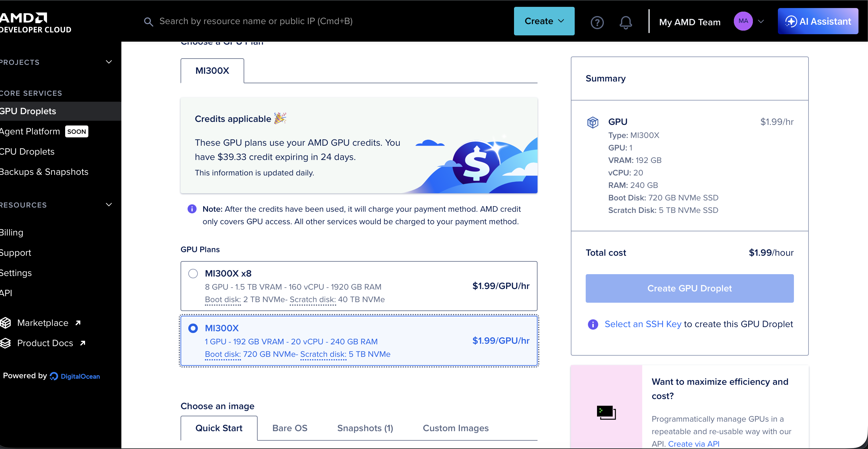Click the party popper emoji
This screenshot has height=449, width=868.
point(280,118)
